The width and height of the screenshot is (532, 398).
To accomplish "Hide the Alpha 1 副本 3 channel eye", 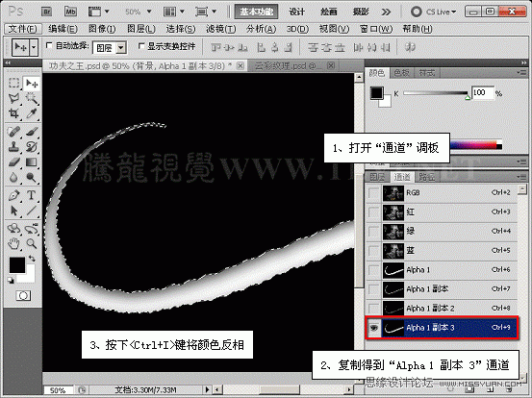I will click(373, 328).
